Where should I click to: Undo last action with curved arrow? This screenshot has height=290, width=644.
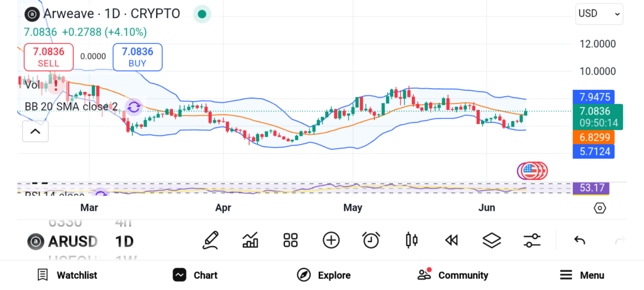[579, 240]
